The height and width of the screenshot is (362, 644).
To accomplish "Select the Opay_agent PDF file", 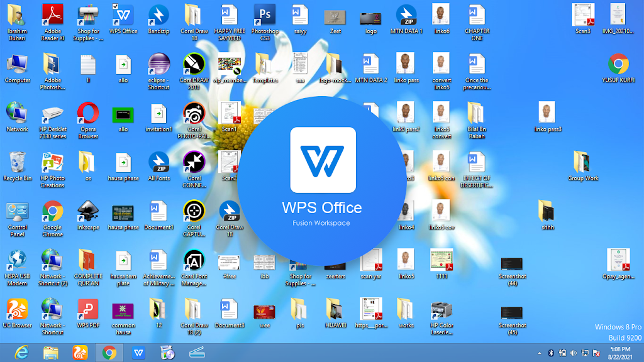I will 618,261.
